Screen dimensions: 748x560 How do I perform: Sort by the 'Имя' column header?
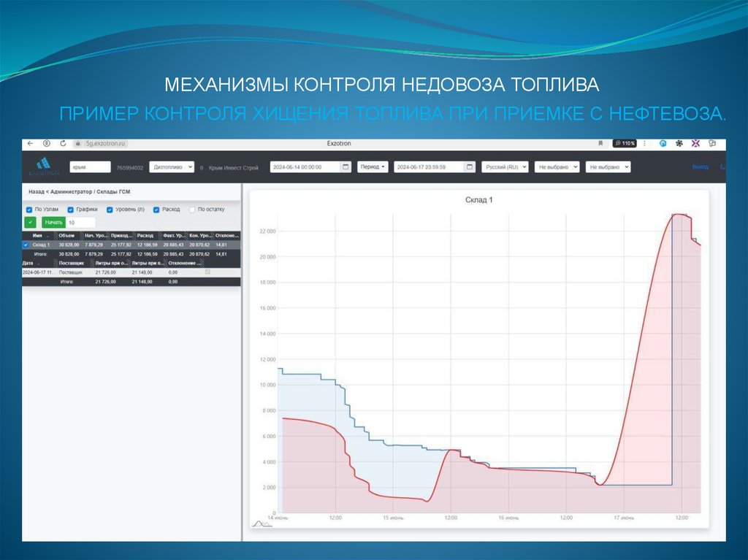click(x=37, y=236)
